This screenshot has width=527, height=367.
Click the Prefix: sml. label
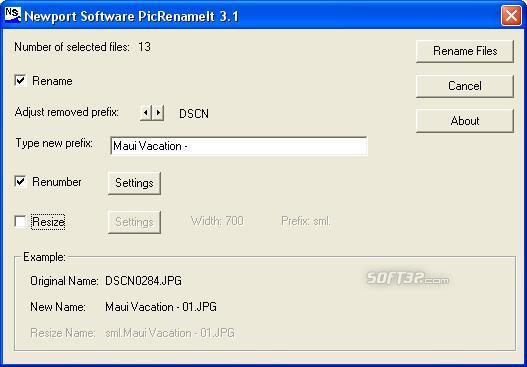pos(306,221)
